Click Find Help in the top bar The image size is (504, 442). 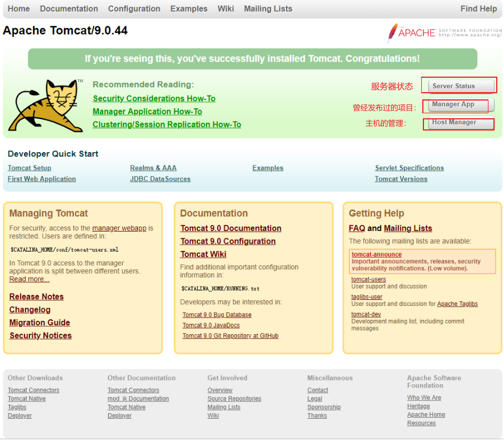(x=478, y=9)
